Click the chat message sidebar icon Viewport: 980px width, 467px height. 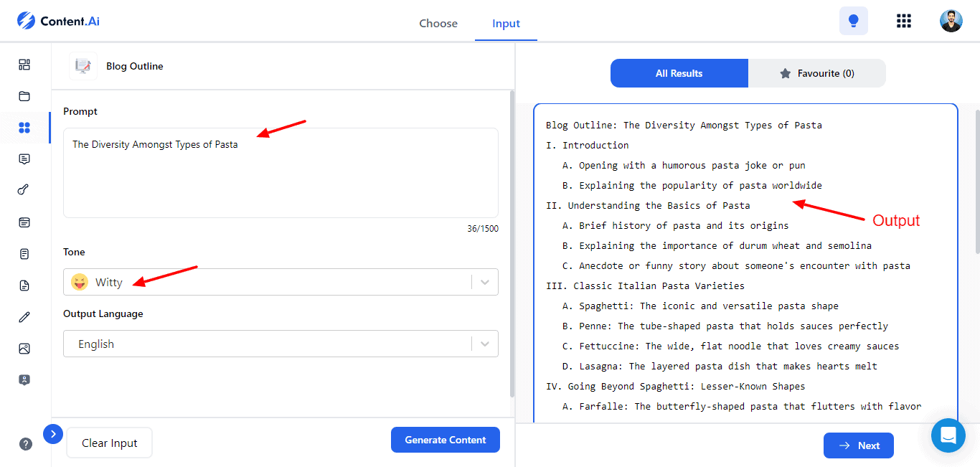24,159
